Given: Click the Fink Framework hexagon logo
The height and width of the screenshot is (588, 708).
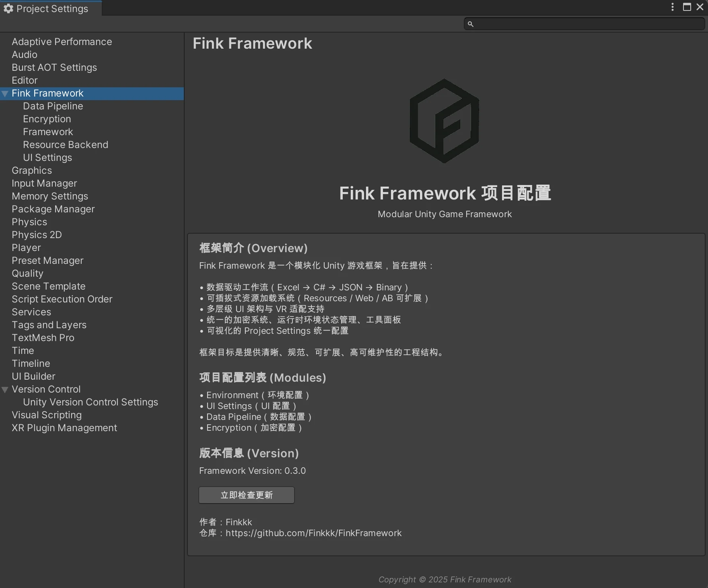Looking at the screenshot, I should click(x=444, y=121).
